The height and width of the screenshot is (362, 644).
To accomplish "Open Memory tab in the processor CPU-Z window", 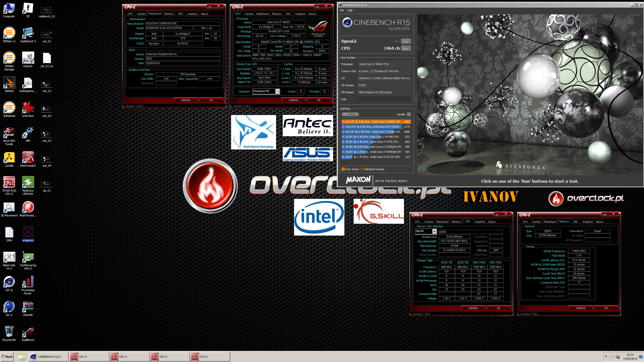I will tap(277, 14).
